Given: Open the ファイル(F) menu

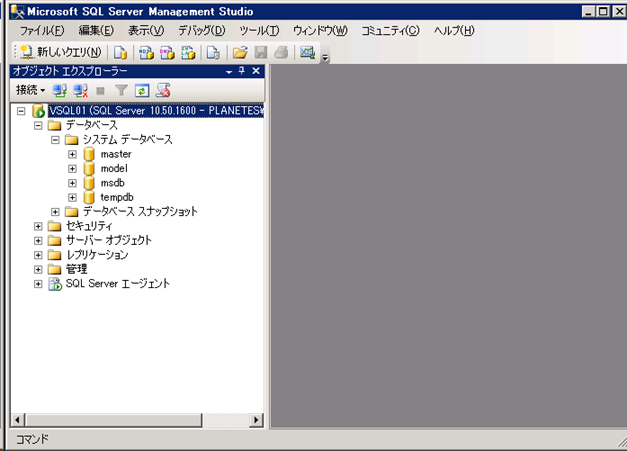Looking at the screenshot, I should tap(42, 30).
